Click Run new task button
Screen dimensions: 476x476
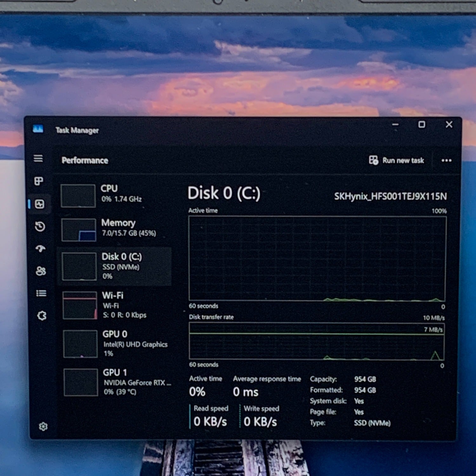click(x=396, y=160)
